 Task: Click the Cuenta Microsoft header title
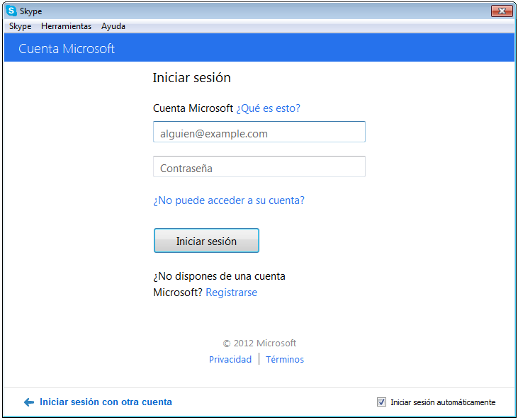(x=67, y=49)
